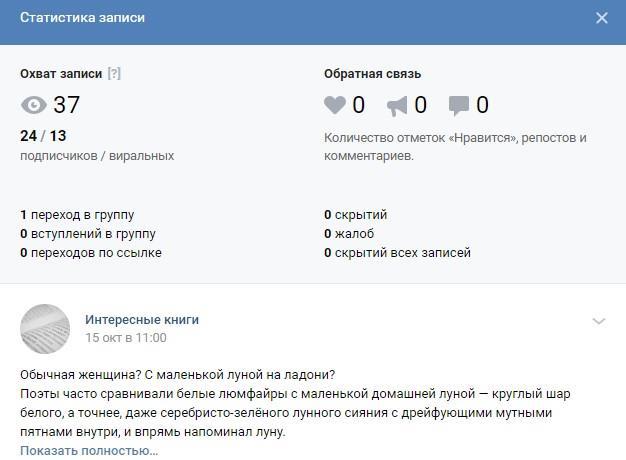Image resolution: width=626 pixels, height=460 pixels.
Task: Click the 0 скрытий всех записей stat
Action: [x=397, y=253]
